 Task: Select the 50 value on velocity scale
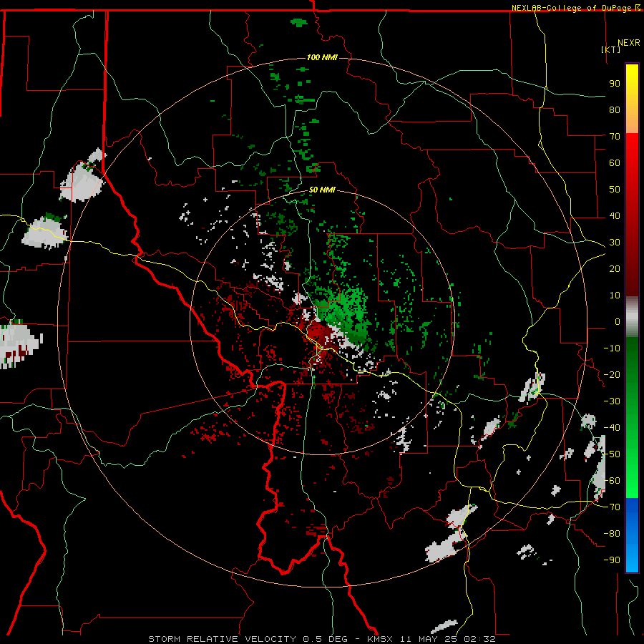[615, 190]
